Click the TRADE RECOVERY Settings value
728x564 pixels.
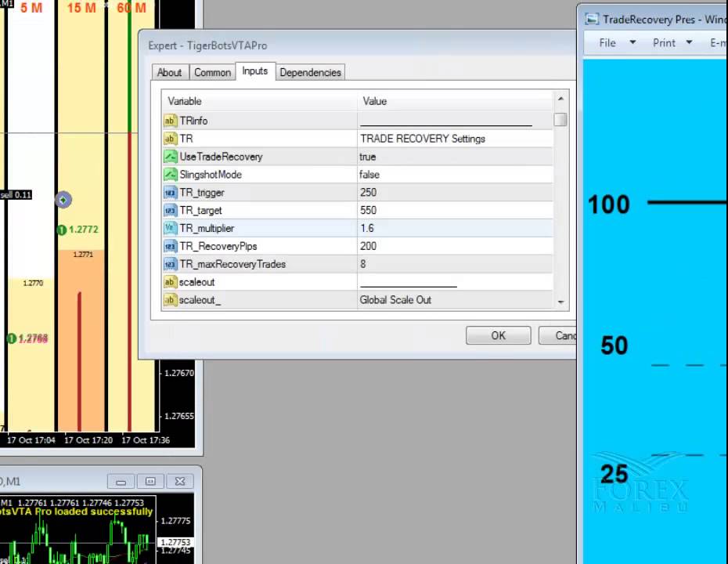pyautogui.click(x=423, y=139)
